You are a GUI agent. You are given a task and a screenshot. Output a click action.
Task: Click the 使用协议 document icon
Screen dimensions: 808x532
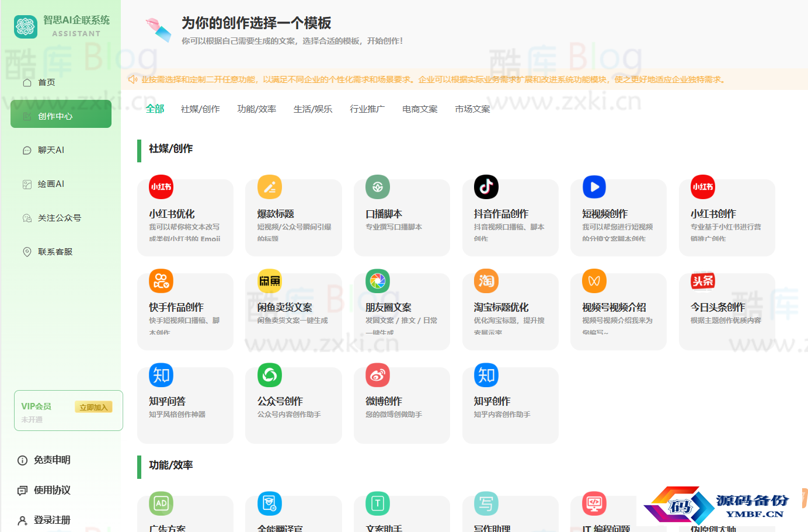click(x=23, y=490)
